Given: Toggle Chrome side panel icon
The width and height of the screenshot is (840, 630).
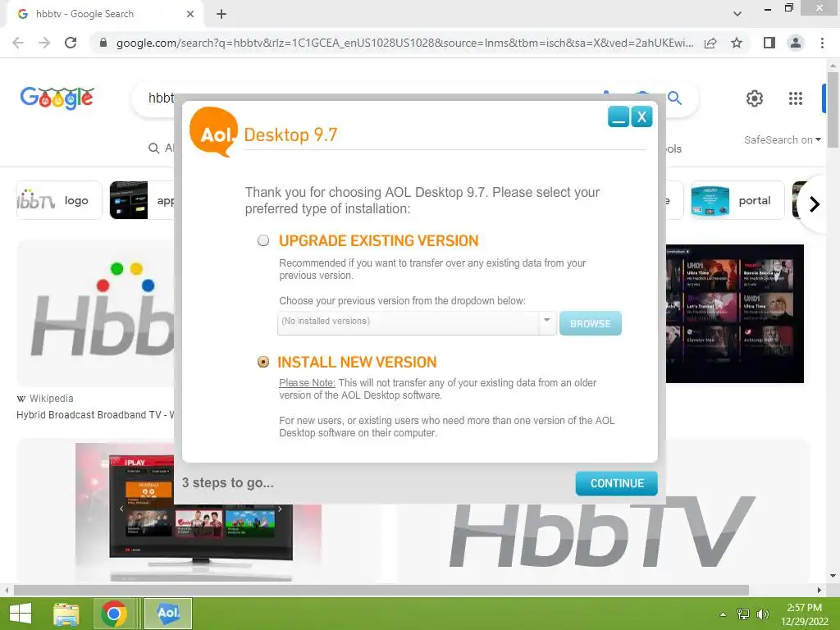Looking at the screenshot, I should 769,43.
